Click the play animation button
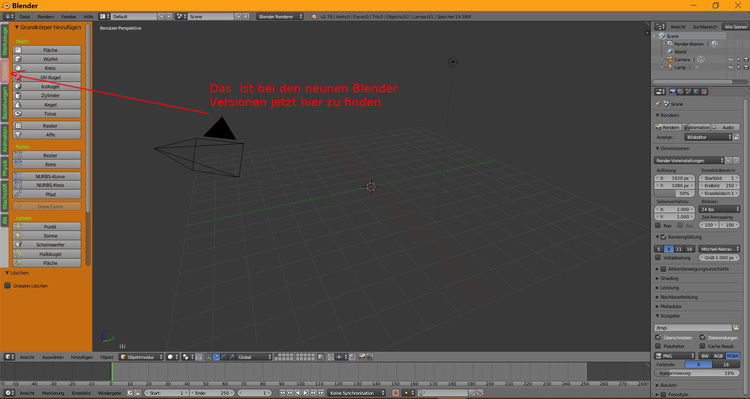Image resolution: width=750 pixels, height=399 pixels. pos(306,393)
